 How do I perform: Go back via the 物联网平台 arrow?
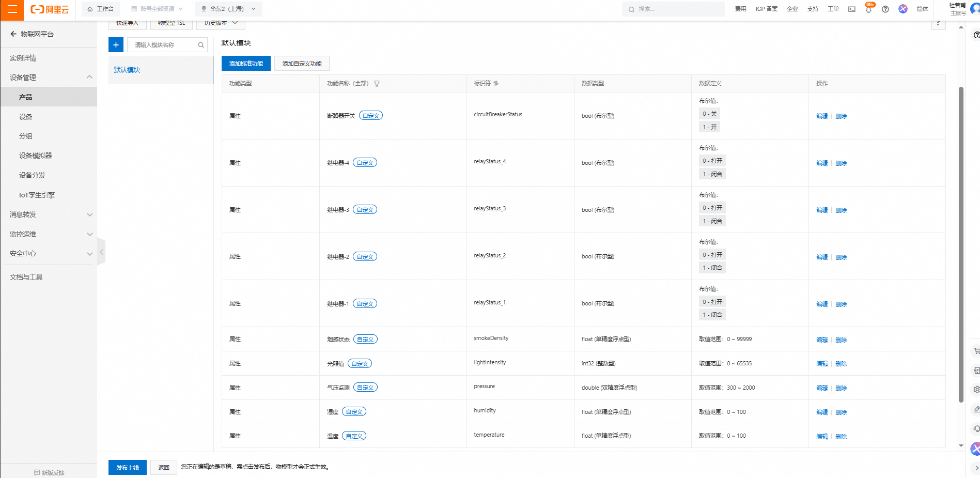tap(13, 34)
